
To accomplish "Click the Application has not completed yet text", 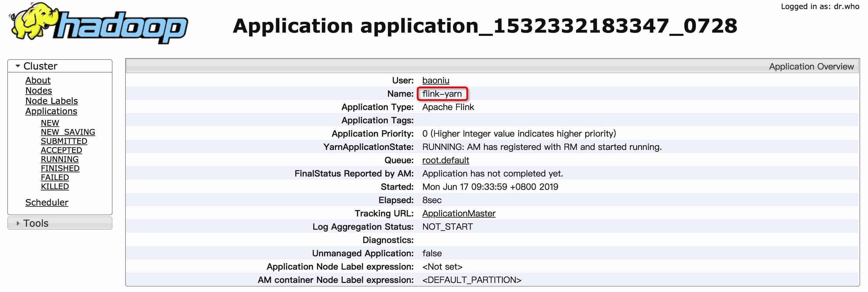I will point(492,174).
